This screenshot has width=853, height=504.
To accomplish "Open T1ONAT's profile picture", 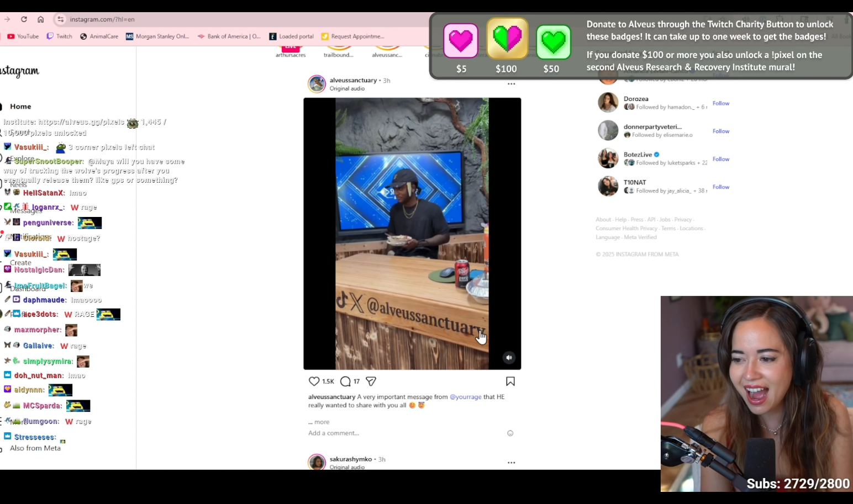I will (x=608, y=187).
